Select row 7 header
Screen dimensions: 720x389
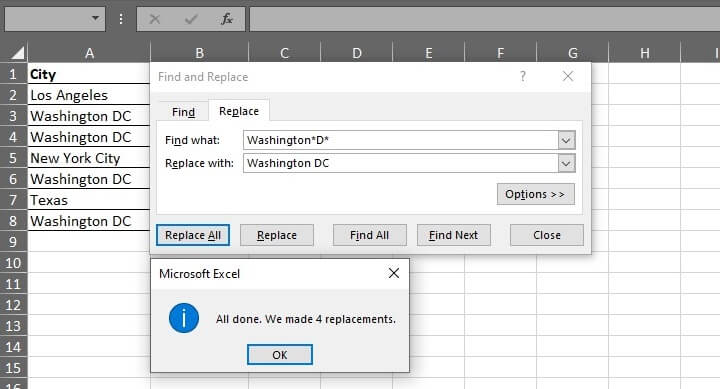(13, 200)
